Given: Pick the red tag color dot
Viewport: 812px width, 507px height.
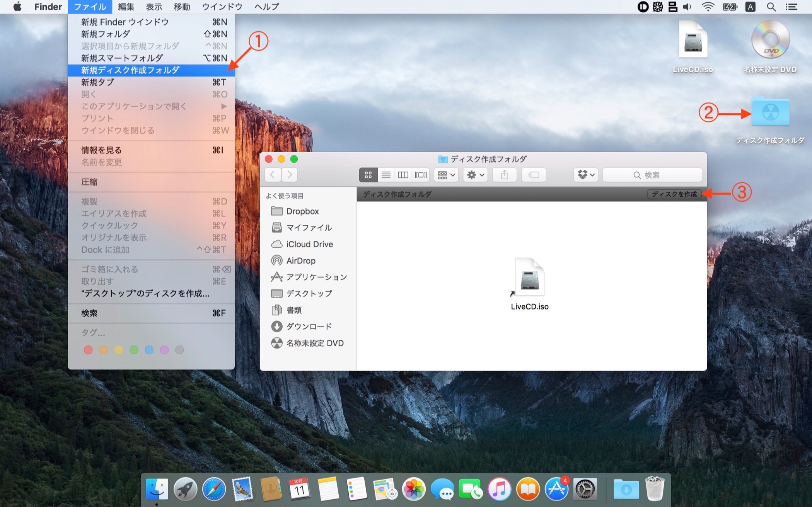Looking at the screenshot, I should (x=88, y=350).
